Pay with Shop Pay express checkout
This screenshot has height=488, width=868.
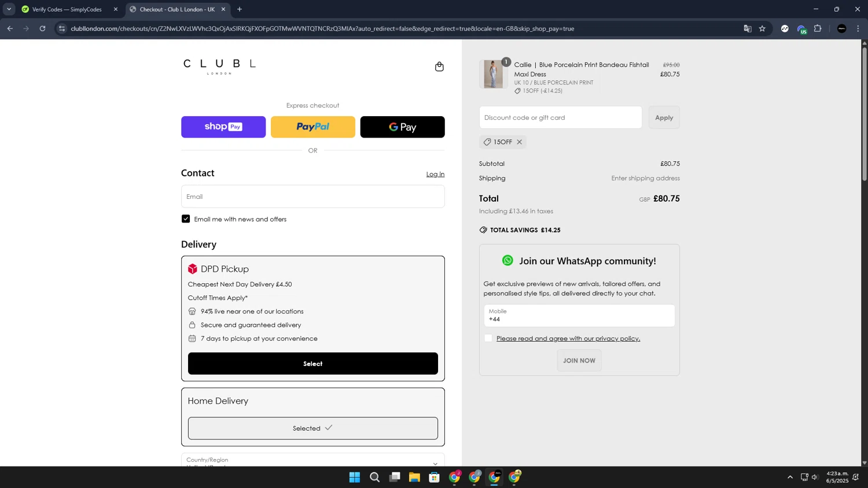[x=223, y=127]
